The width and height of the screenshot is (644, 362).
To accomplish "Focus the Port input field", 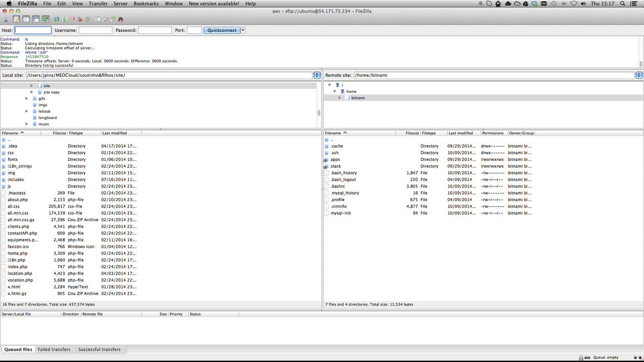I will click(194, 30).
